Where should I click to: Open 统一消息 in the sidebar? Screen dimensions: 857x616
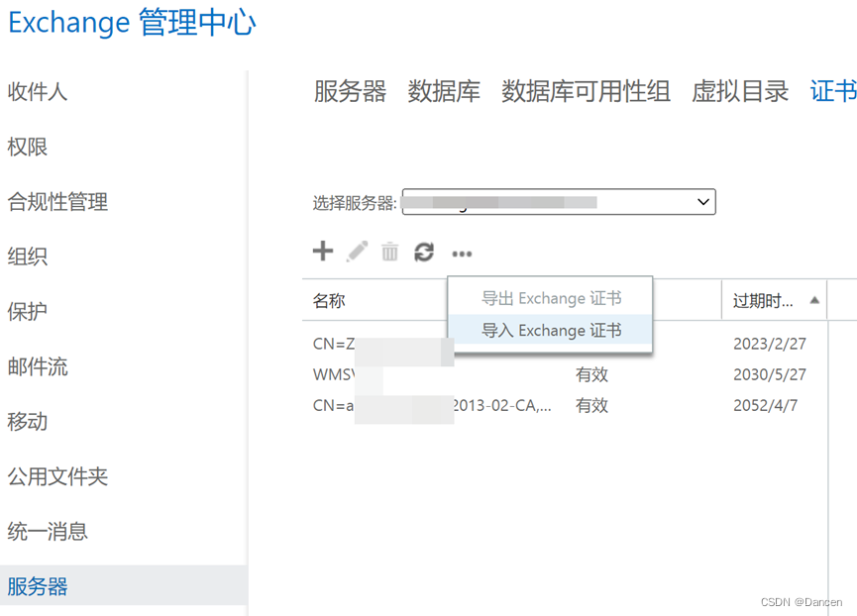tap(48, 532)
